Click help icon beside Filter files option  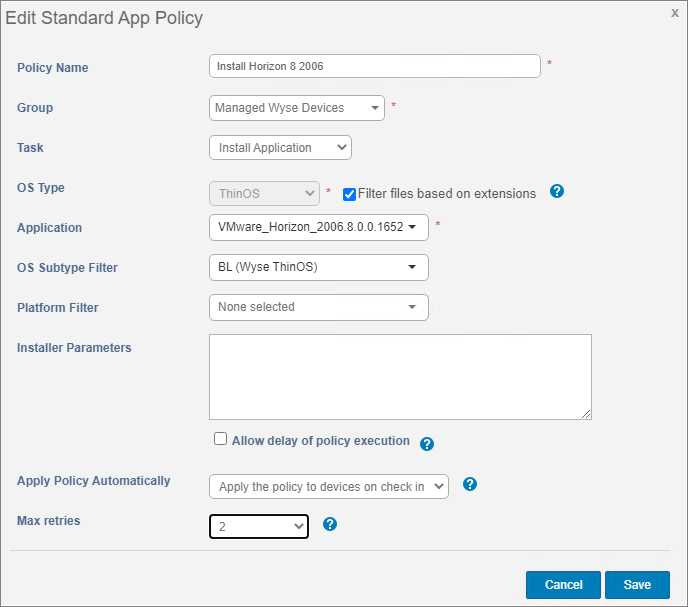557,191
